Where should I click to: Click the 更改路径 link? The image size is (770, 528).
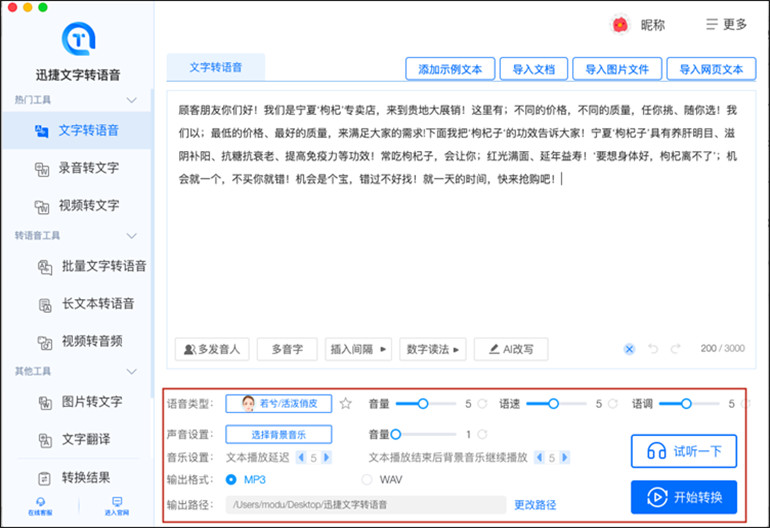pyautogui.click(x=535, y=505)
